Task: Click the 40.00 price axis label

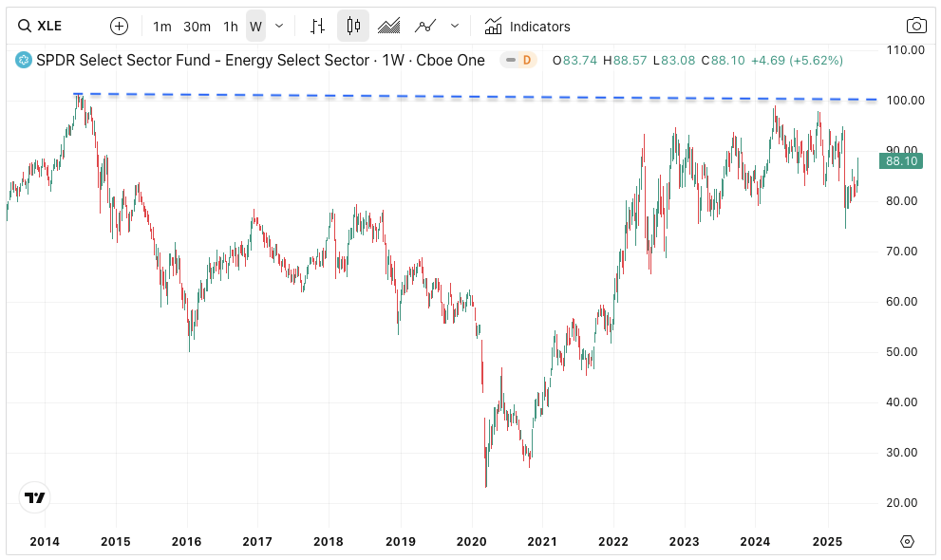Action: click(901, 402)
